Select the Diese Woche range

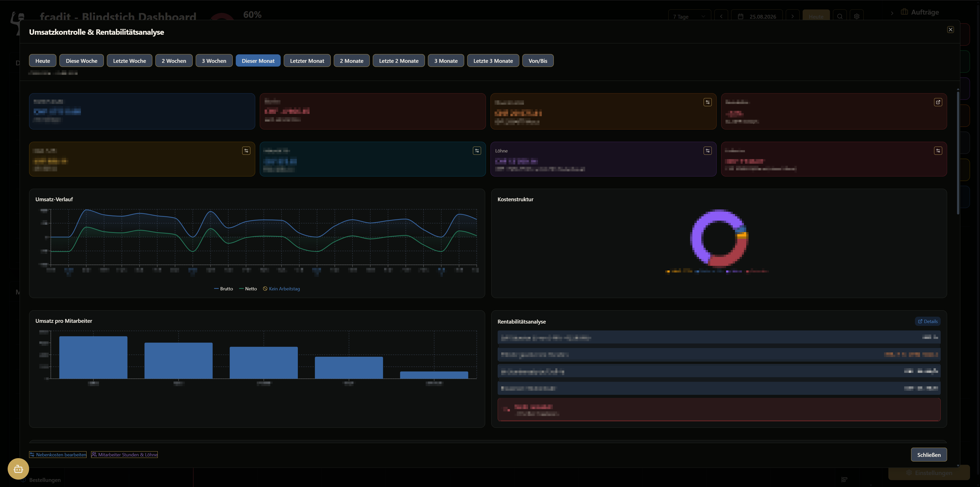tap(81, 61)
